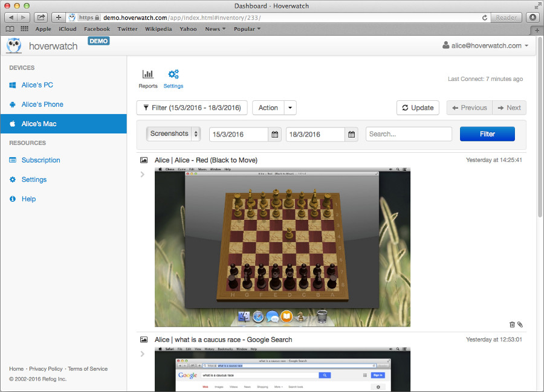Select Alice's Phone in devices list
544x392 pixels.
(x=42, y=104)
